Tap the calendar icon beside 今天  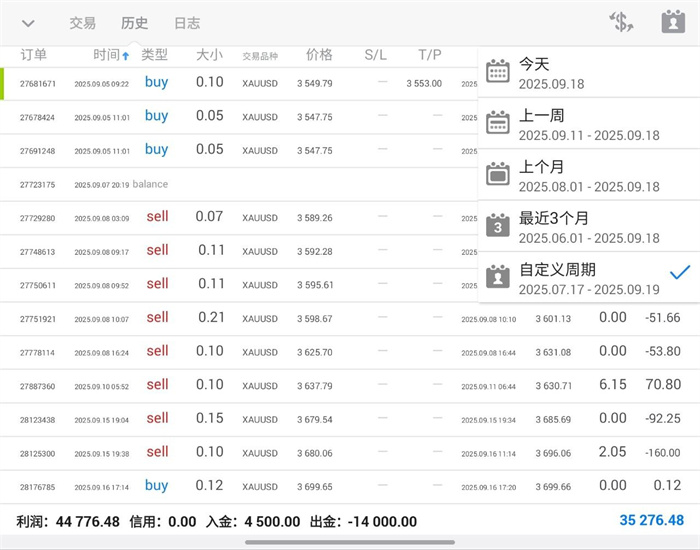tap(497, 72)
